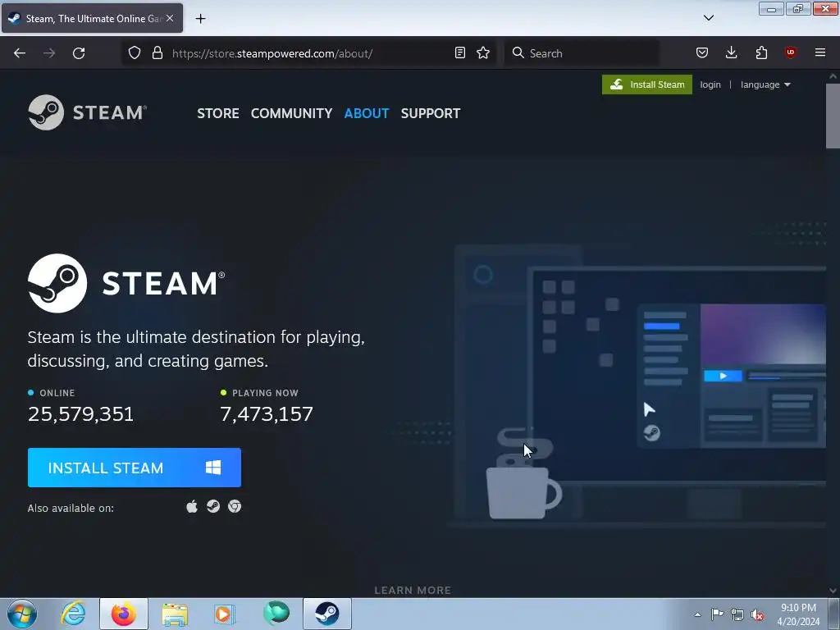840x630 pixels.
Task: Open the Firefox downloads panel
Action: point(731,53)
